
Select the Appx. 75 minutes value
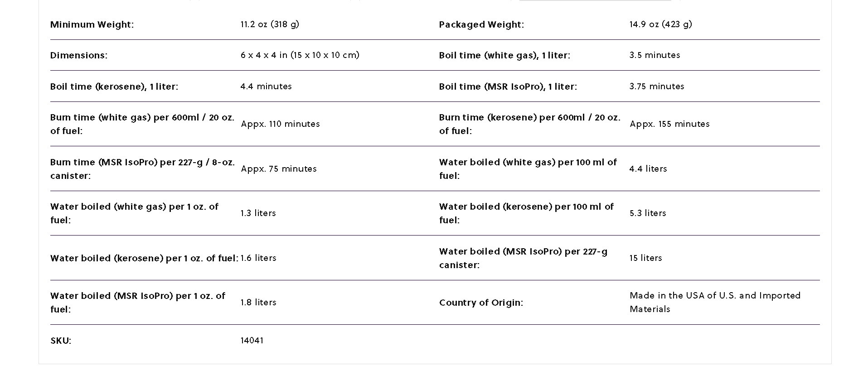[x=279, y=168]
